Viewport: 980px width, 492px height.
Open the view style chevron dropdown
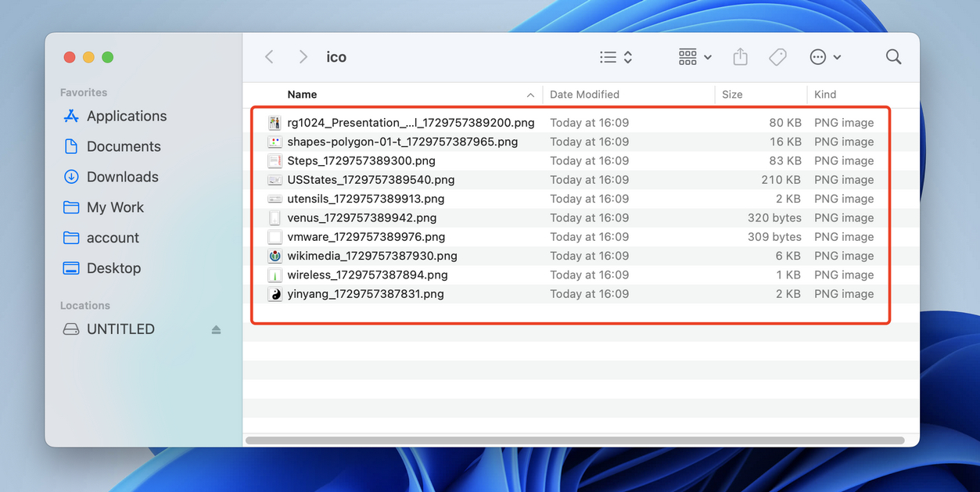pos(626,56)
